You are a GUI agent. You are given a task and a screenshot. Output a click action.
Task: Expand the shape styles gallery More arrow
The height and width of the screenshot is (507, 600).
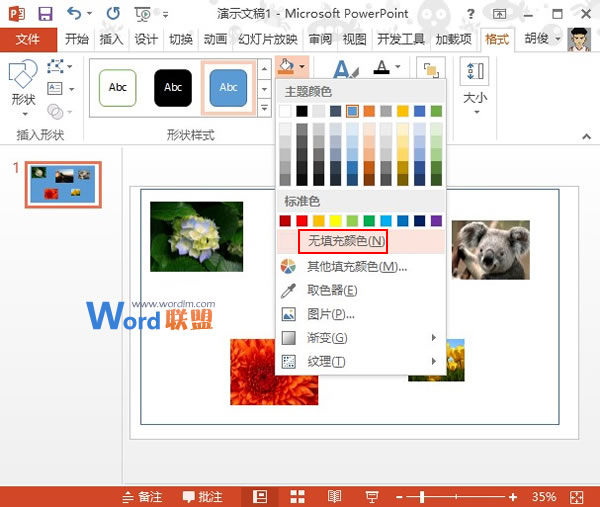click(264, 109)
